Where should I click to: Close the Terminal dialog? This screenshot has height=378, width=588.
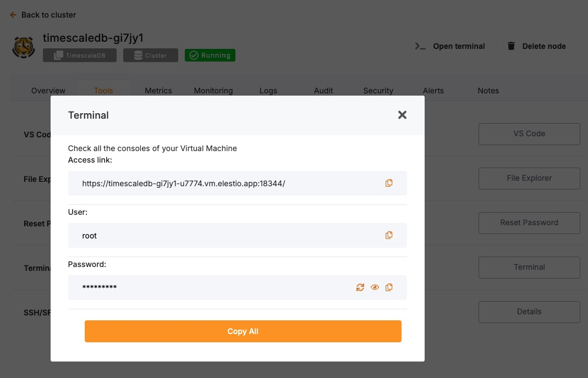pyautogui.click(x=402, y=115)
